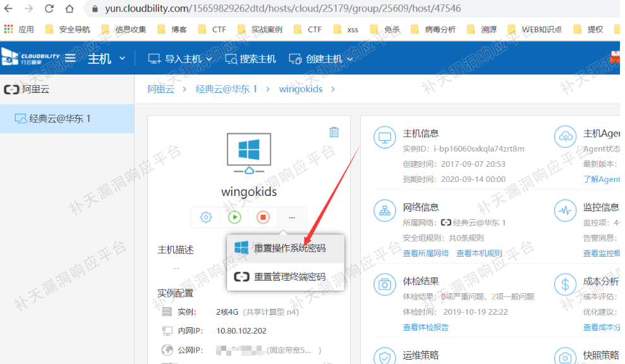Click the 监控信息 pulse icon
625x364 pixels.
click(565, 210)
